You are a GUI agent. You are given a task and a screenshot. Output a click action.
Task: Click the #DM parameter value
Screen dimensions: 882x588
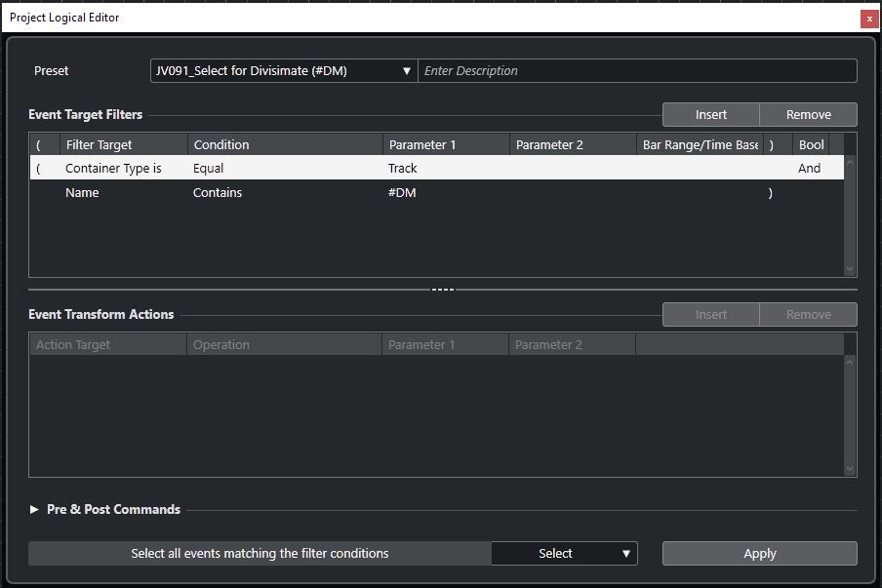coord(402,193)
